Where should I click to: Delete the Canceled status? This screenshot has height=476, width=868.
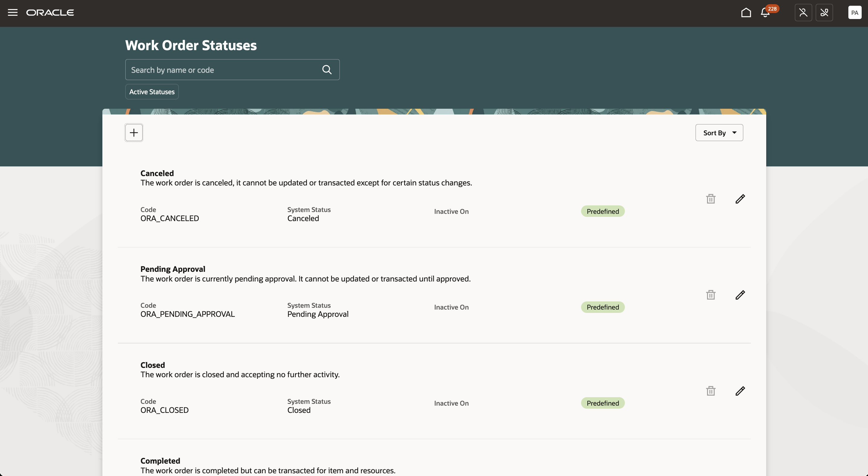(711, 199)
